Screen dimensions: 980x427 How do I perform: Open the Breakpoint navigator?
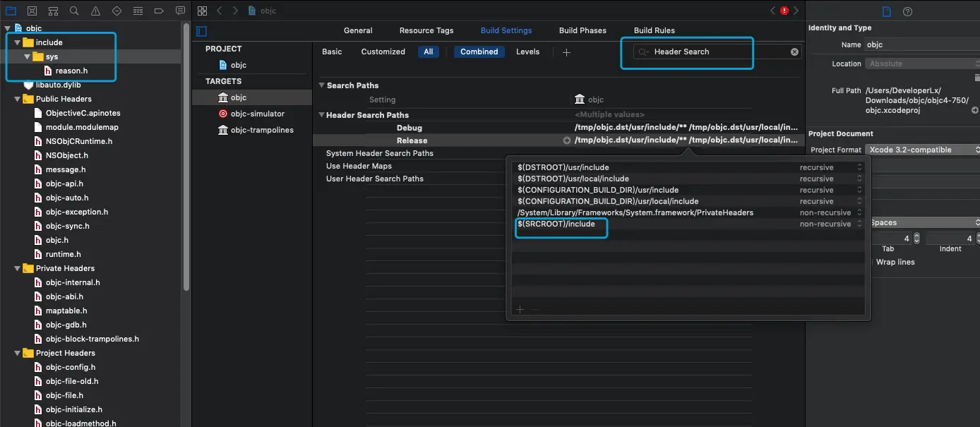click(159, 11)
